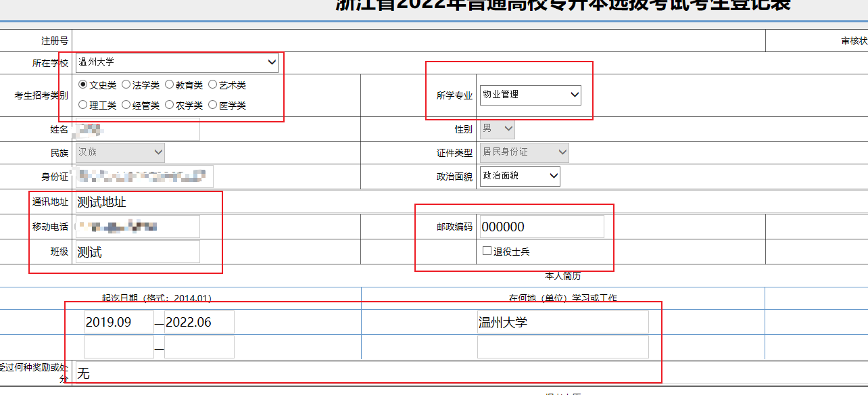Pick the 医学类 radio option
868x395 pixels.
tap(213, 105)
